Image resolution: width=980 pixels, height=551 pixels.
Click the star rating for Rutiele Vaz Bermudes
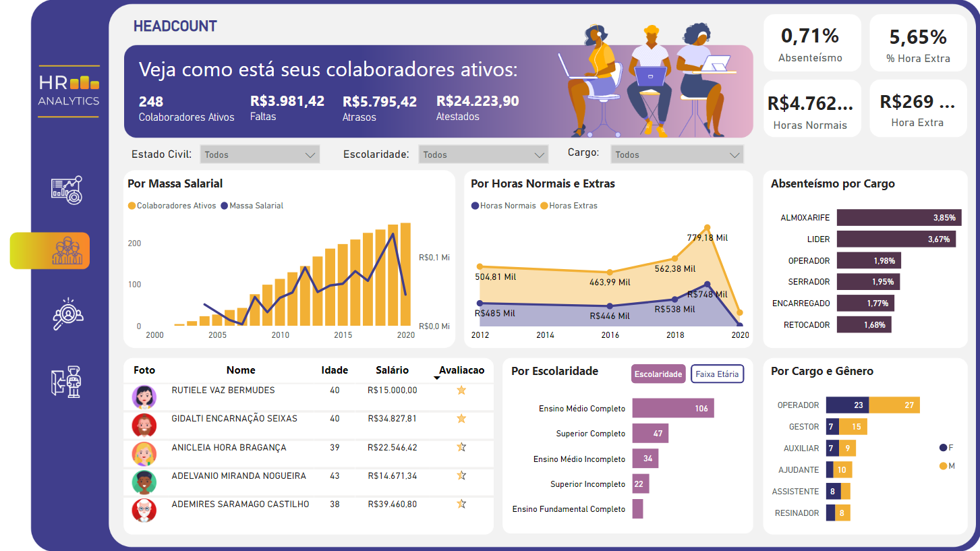click(x=461, y=390)
